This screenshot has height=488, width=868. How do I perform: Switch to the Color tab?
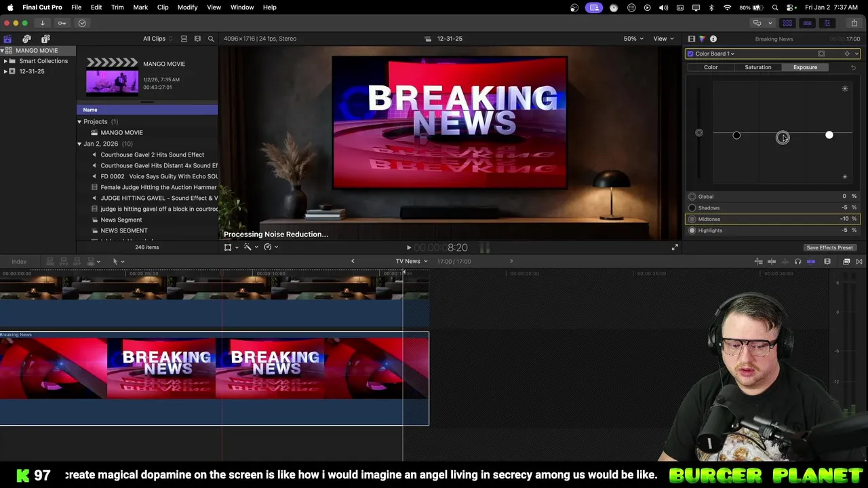click(711, 67)
